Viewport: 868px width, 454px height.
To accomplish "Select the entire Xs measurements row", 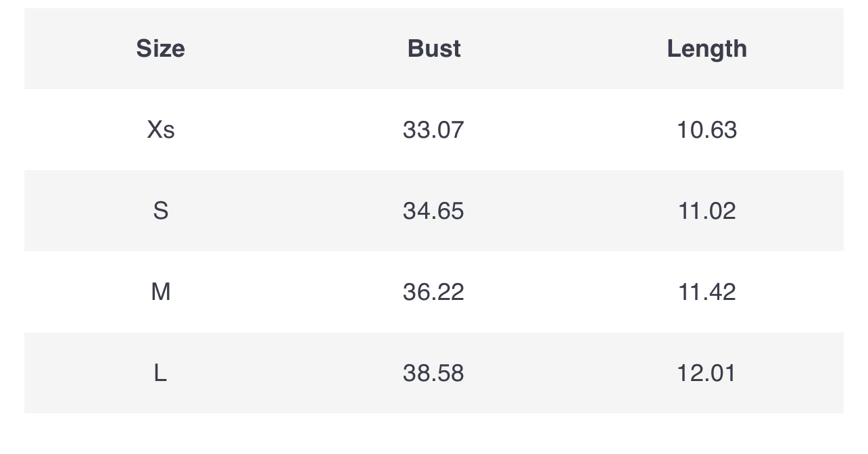I will [x=297, y=130].
